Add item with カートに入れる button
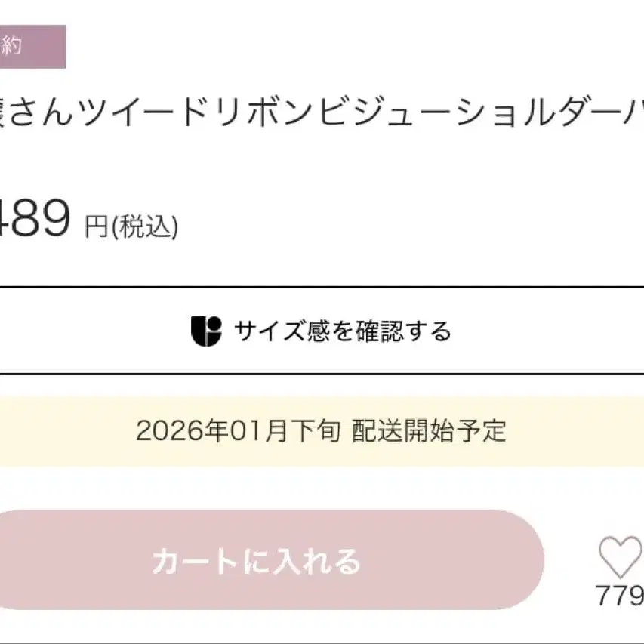 pyautogui.click(x=257, y=561)
